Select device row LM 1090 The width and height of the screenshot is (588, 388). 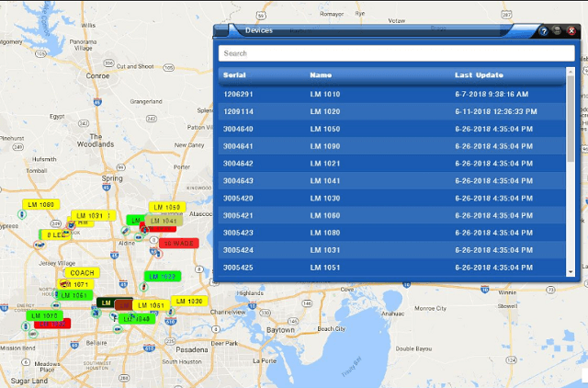pos(392,146)
